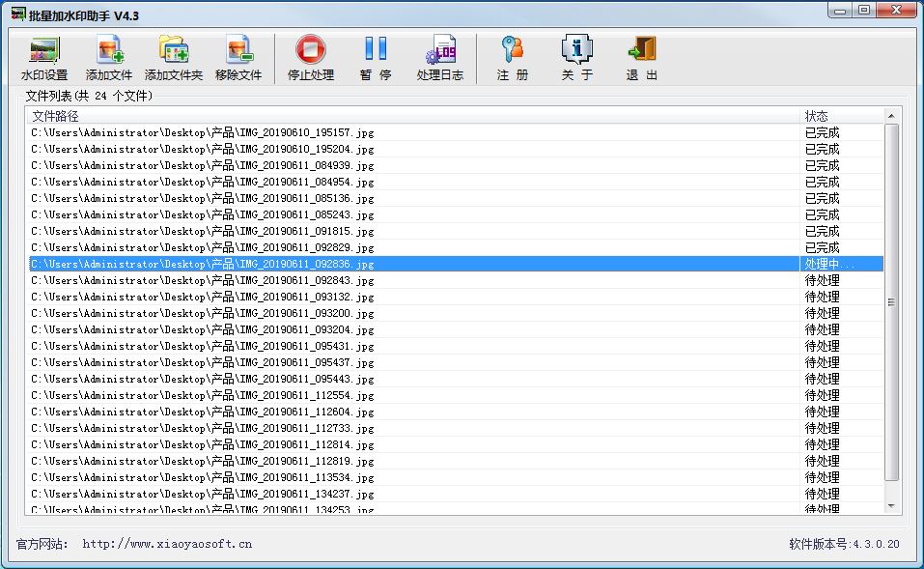Select row IMG_20190611_093204.jpg
This screenshot has width=924, height=569.
pyautogui.click(x=456, y=329)
